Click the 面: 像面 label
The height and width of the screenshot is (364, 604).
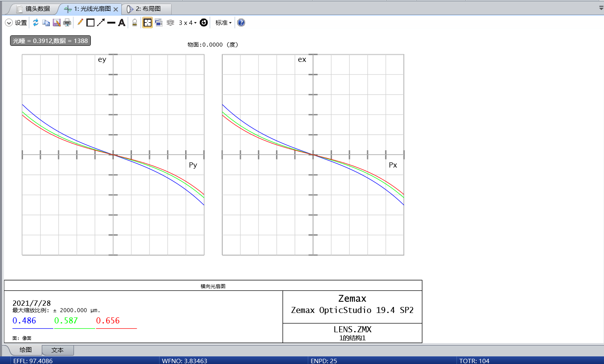22,338
